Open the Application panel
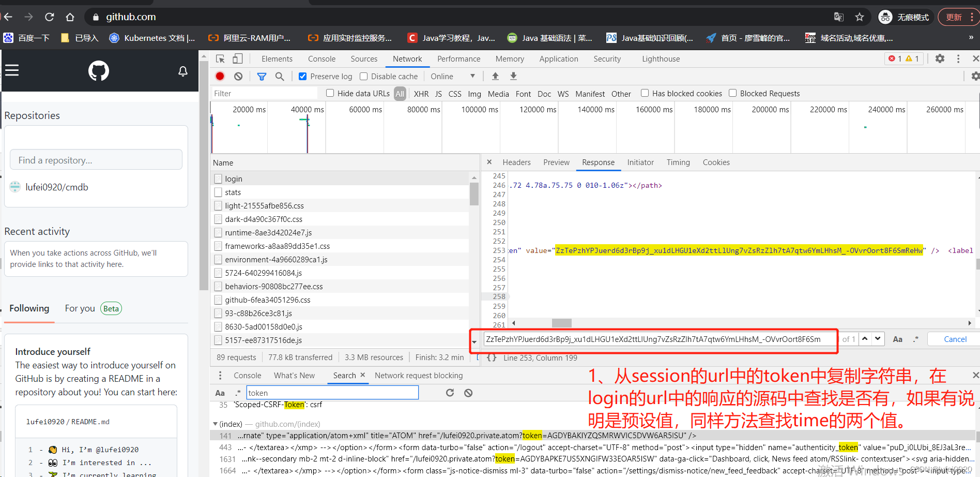Screen dimensions: 980x477 (x=559, y=59)
